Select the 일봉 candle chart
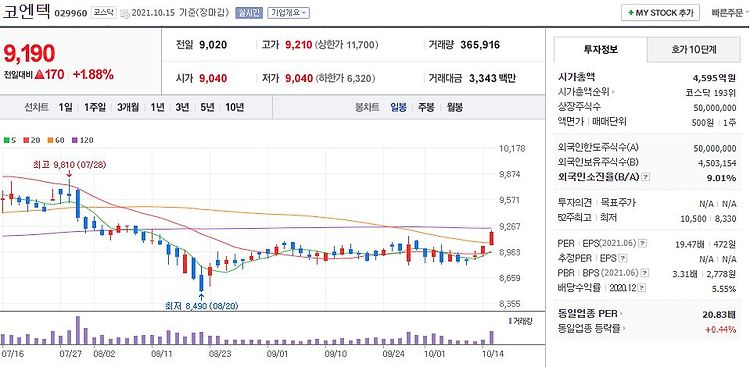This screenshot has width=750, height=367. click(398, 107)
